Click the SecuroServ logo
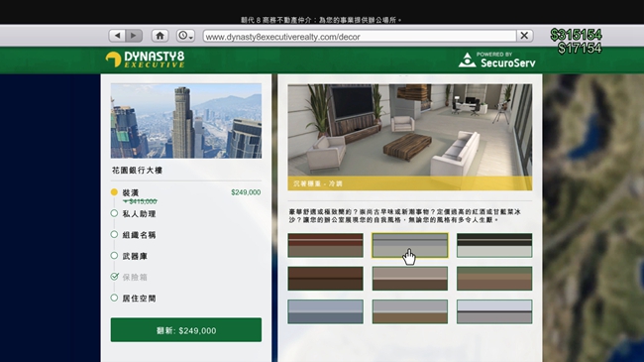 497,60
